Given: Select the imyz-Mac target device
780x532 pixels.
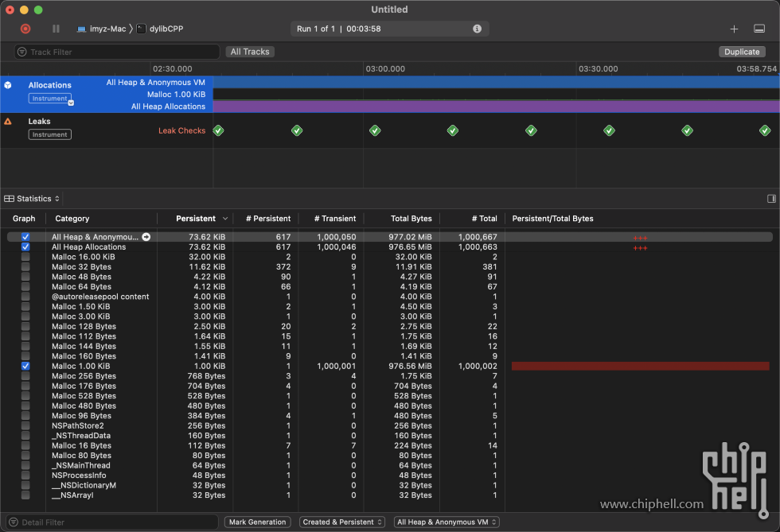Looking at the screenshot, I should click(102, 29).
